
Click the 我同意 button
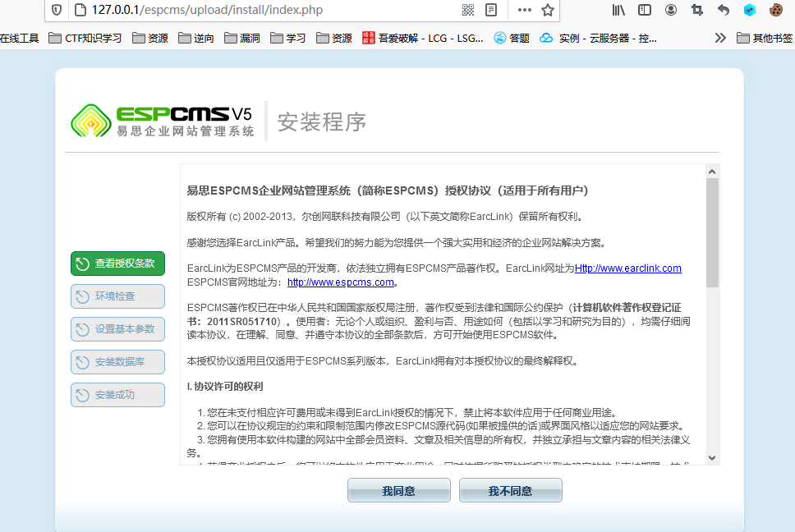(x=399, y=490)
